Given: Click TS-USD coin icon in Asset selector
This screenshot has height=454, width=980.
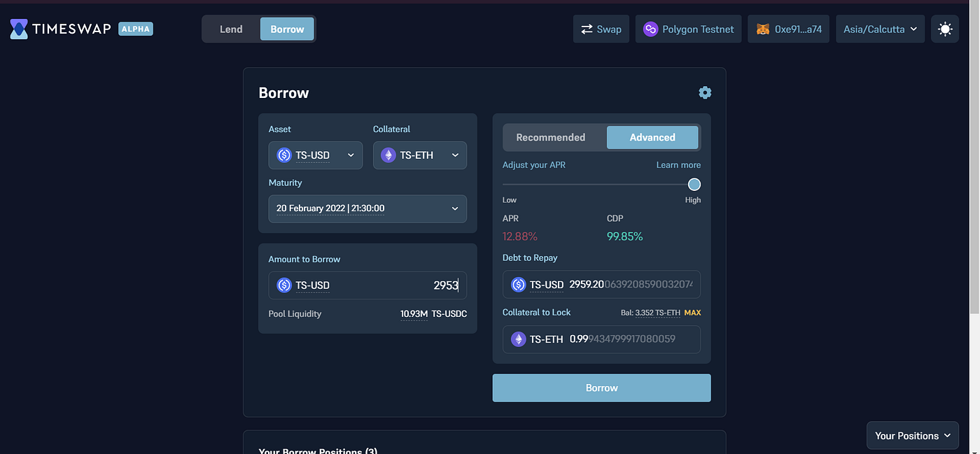Looking at the screenshot, I should tap(283, 155).
